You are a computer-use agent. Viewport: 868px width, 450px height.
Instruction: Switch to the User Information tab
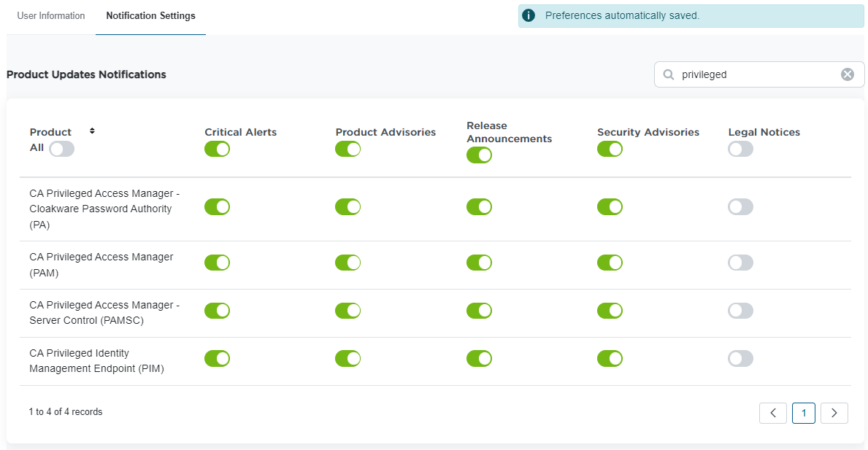click(51, 16)
